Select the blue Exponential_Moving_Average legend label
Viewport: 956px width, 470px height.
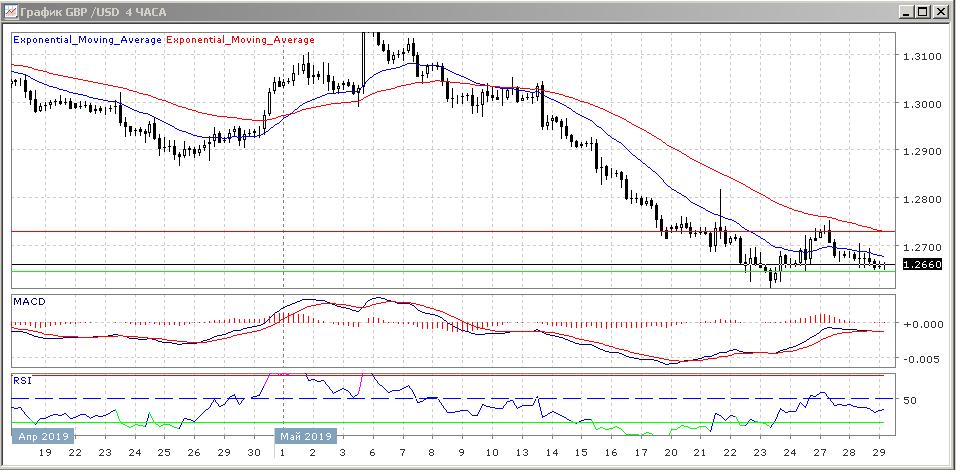86,40
